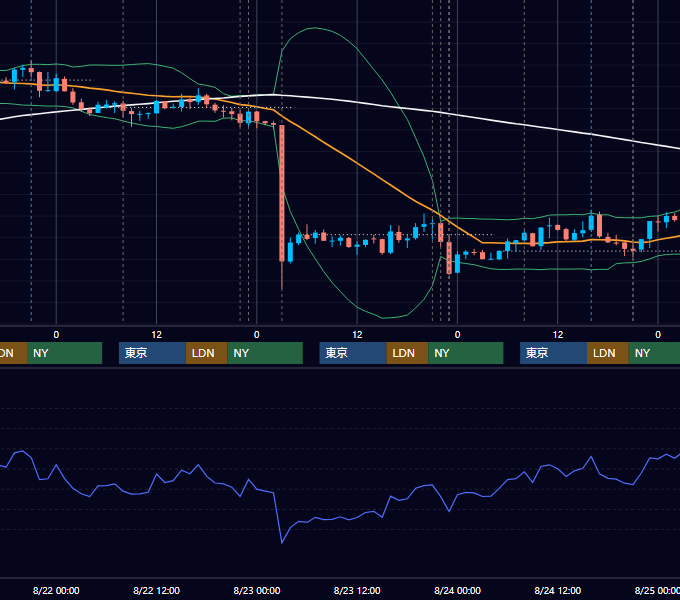Click the peak of the upper green Bollinger band
The image size is (680, 600).
pos(314,28)
